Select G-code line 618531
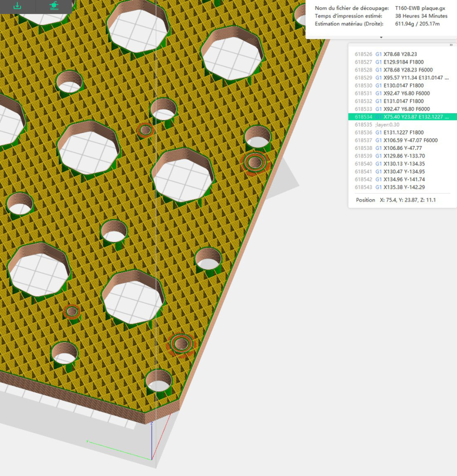 click(401, 93)
